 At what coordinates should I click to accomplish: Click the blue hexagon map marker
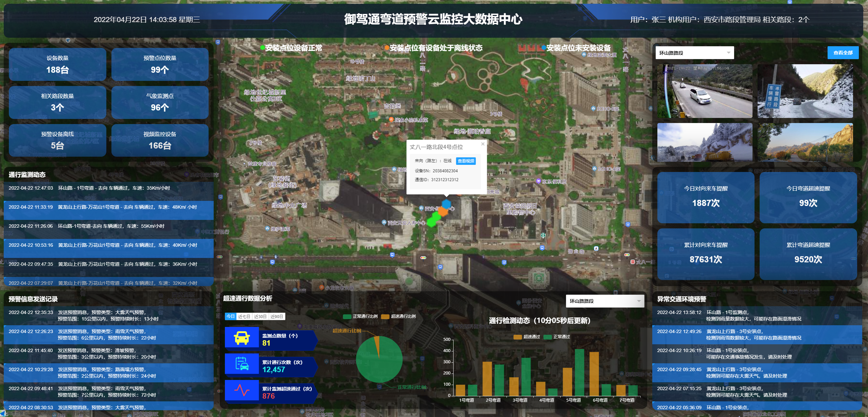coord(446,204)
